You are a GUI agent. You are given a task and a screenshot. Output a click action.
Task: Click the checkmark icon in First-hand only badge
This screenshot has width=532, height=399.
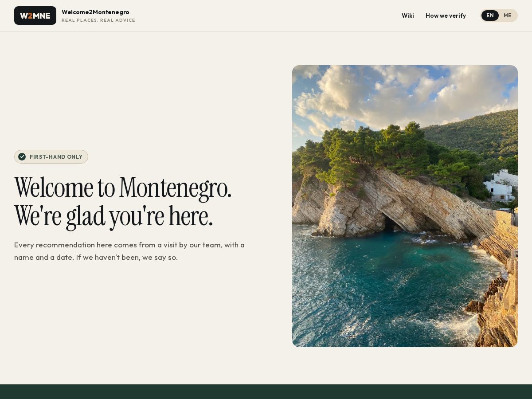coord(22,156)
